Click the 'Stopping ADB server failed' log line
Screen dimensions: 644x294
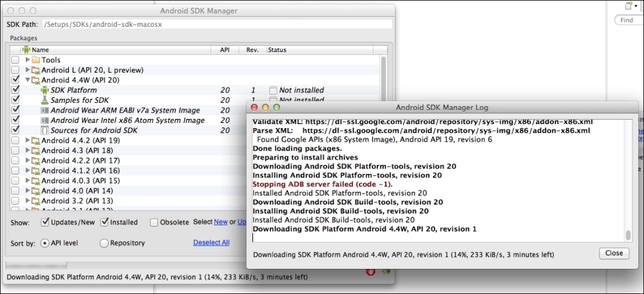click(323, 184)
